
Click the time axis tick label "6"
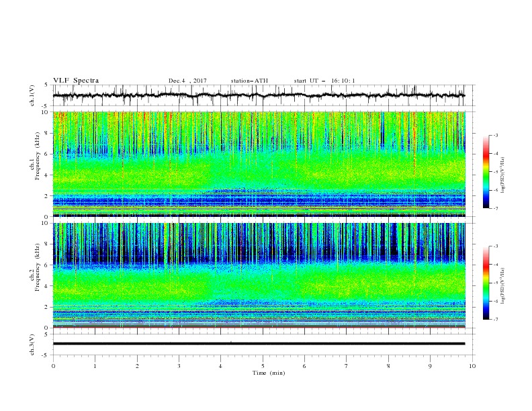coord(304,366)
